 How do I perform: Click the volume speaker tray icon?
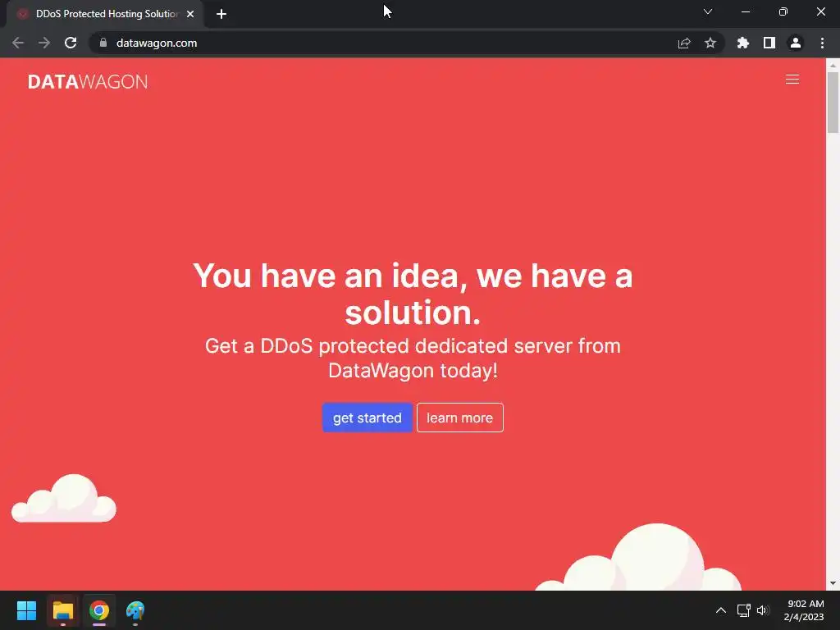coord(763,610)
